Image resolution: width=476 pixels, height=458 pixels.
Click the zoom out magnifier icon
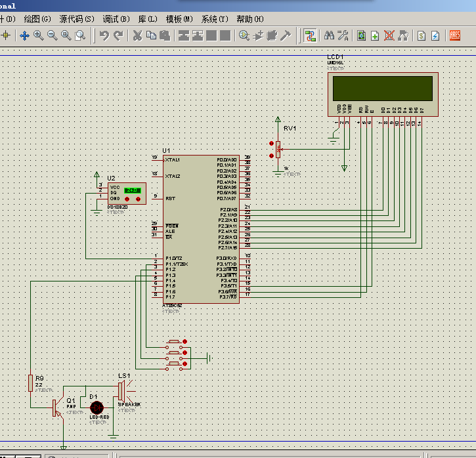(x=53, y=36)
